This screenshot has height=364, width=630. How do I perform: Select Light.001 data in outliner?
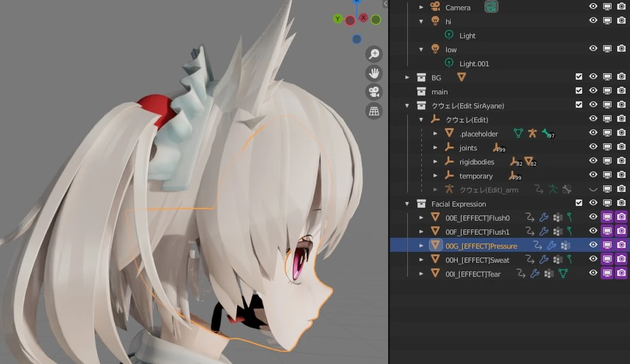474,63
